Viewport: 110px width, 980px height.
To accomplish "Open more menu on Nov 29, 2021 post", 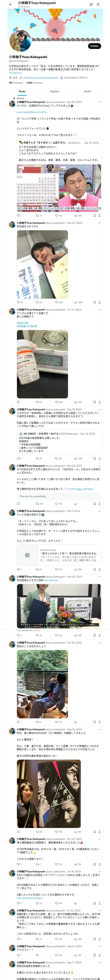I will 99,466.
